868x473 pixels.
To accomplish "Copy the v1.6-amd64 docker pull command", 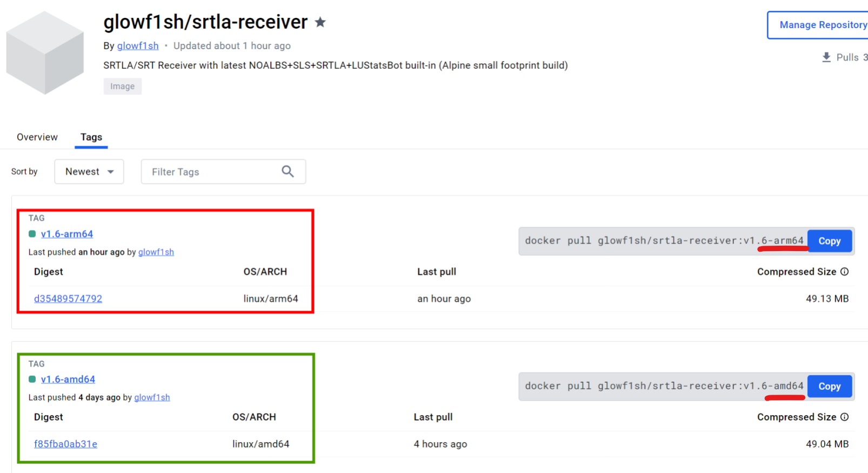I will pos(829,386).
